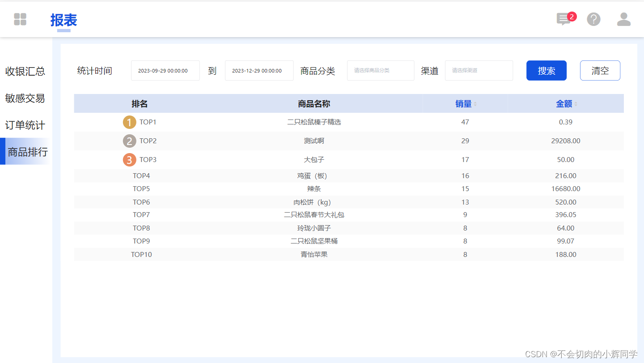Click the TOP5 rank cell
This screenshot has width=644, height=363.
141,189
